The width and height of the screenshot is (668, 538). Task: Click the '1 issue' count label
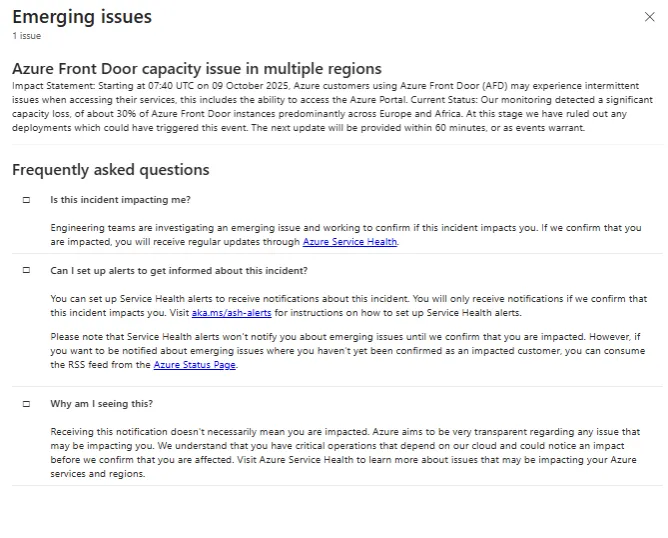[27, 36]
